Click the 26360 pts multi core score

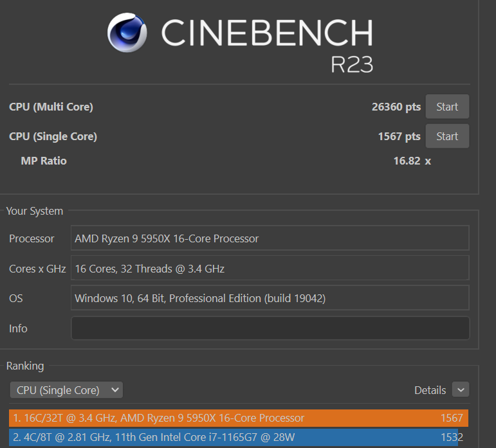point(396,107)
